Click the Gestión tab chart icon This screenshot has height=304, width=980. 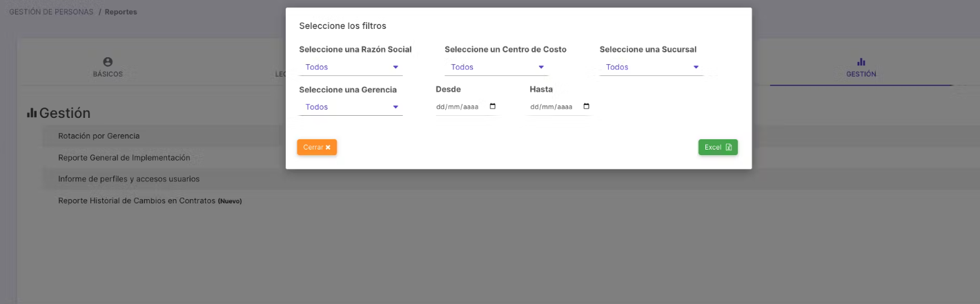(x=861, y=62)
